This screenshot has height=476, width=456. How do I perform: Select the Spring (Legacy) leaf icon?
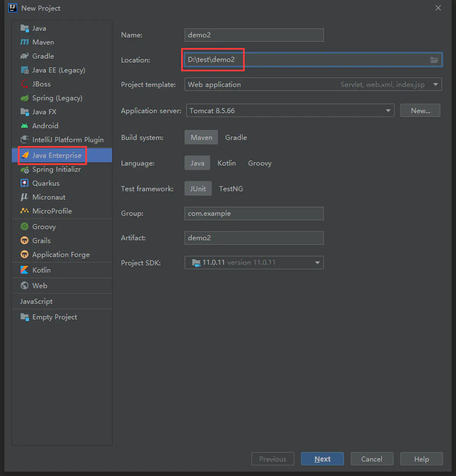(x=25, y=98)
